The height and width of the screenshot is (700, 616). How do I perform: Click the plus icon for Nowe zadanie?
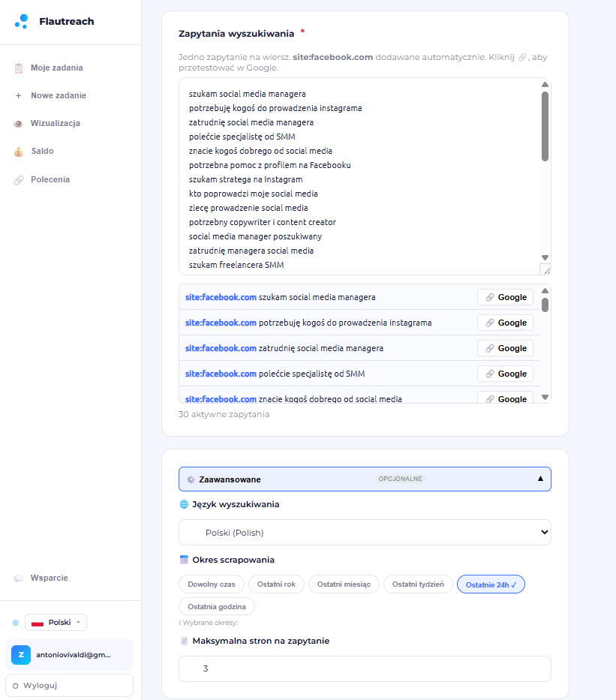18,95
